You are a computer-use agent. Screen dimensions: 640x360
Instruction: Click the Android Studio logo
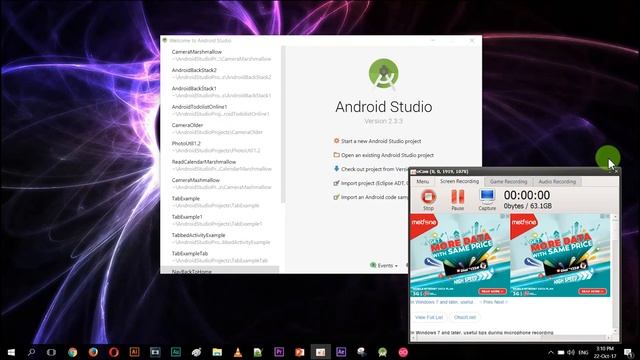(383, 74)
